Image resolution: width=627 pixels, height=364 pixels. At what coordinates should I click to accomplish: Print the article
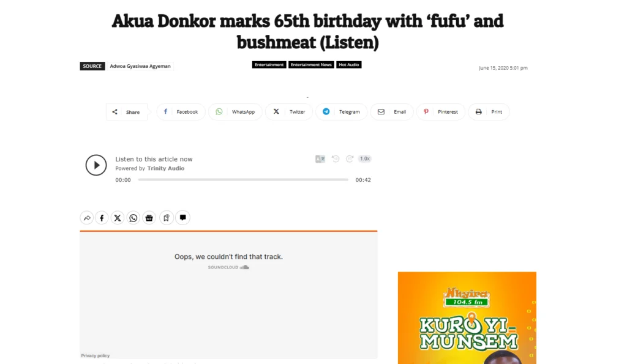(489, 112)
